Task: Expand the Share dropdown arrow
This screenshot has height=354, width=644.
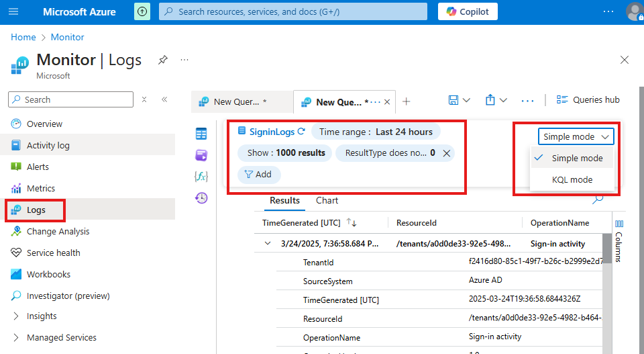Action: coord(503,100)
